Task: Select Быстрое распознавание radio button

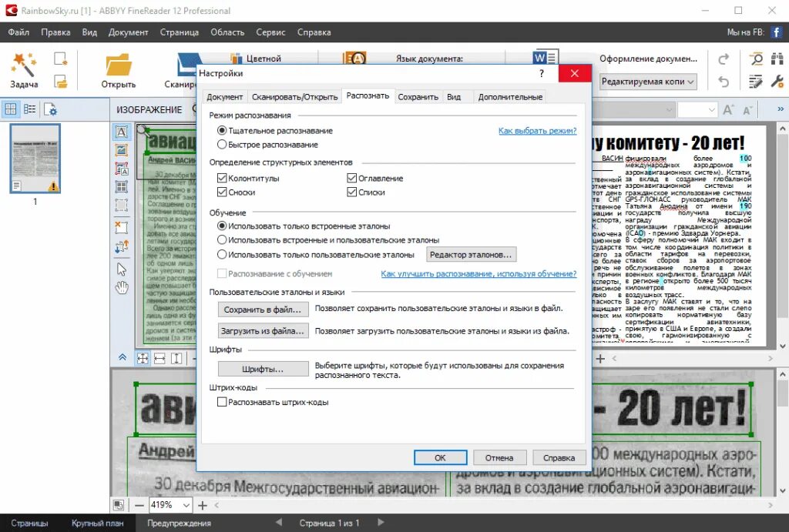Action: (x=222, y=144)
